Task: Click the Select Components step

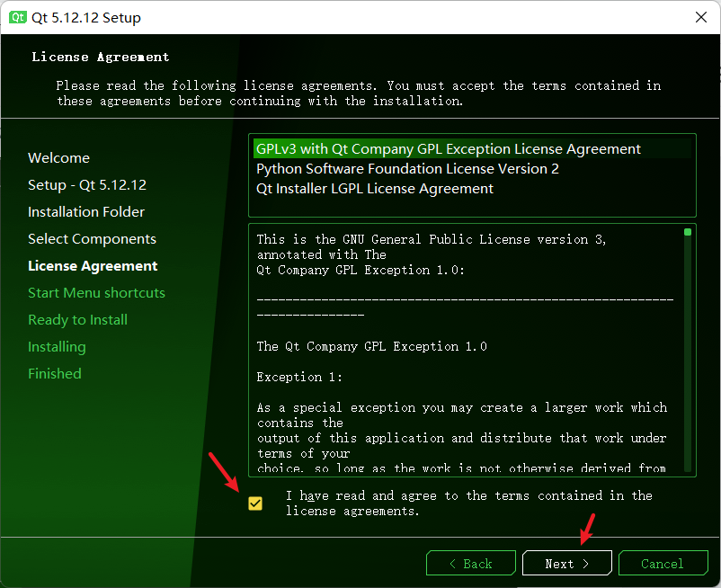Action: [92, 239]
